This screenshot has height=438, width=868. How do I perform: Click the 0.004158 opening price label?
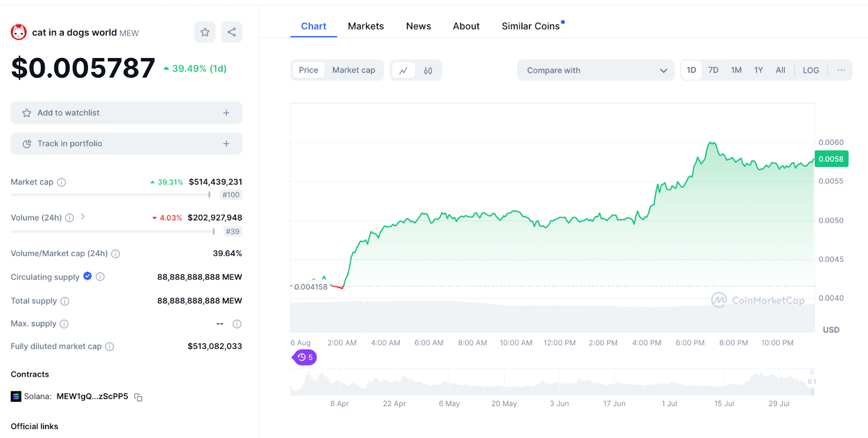pyautogui.click(x=311, y=287)
